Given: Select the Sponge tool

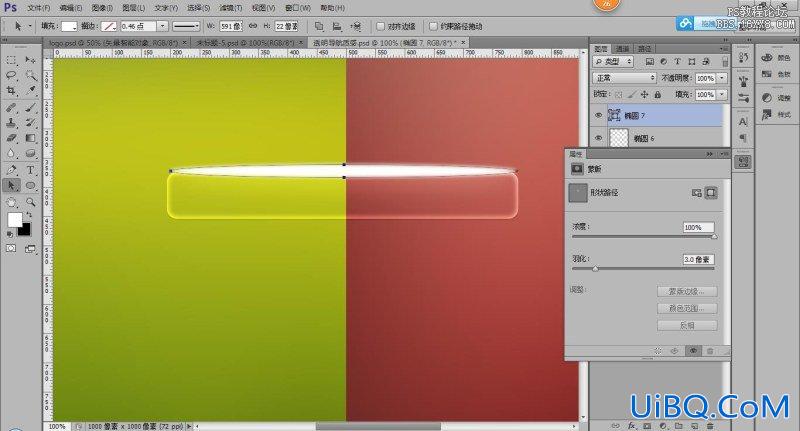Looking at the screenshot, I should pos(30,154).
